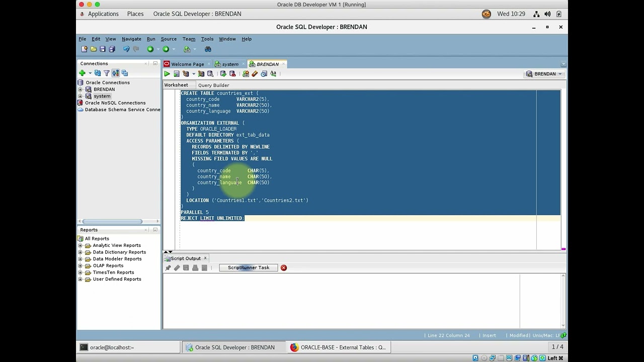Click the ScriptRunner Task progress bar

(x=249, y=268)
